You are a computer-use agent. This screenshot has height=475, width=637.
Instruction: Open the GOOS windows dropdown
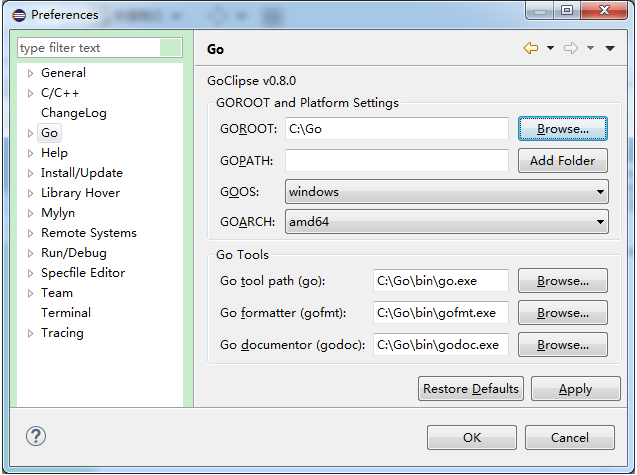point(446,191)
